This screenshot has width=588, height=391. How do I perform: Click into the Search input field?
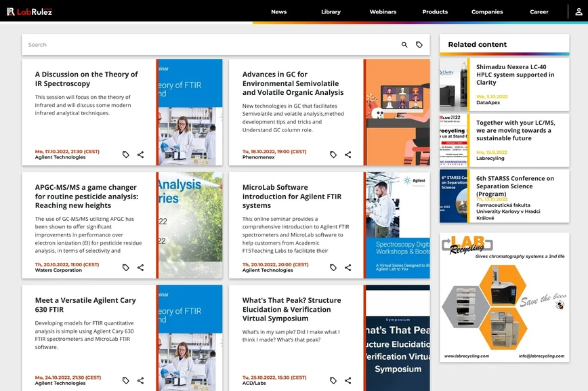(210, 45)
